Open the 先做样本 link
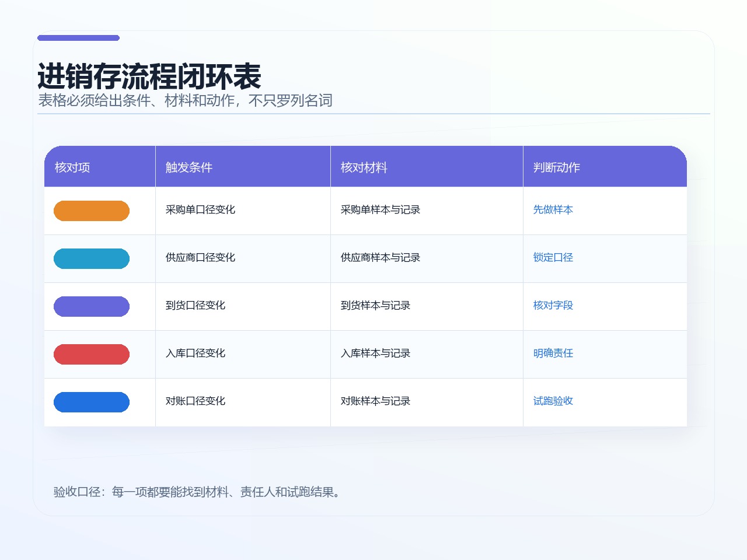Image resolution: width=747 pixels, height=560 pixels. pyautogui.click(x=553, y=209)
